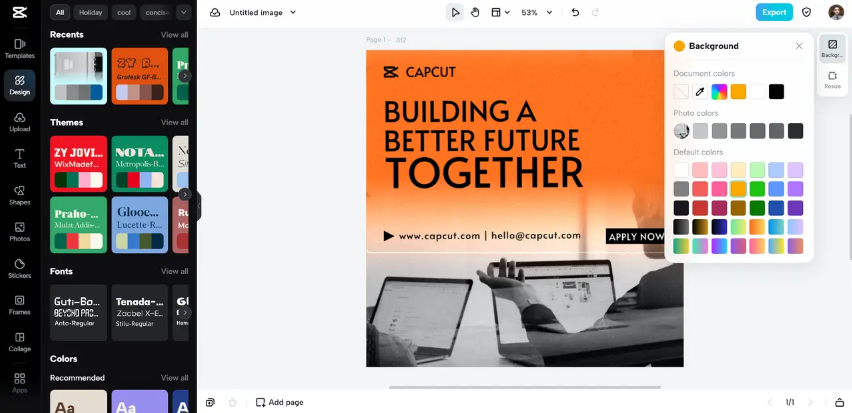Click the horizontal canvas scrollbar
852x413 pixels.
click(x=525, y=387)
